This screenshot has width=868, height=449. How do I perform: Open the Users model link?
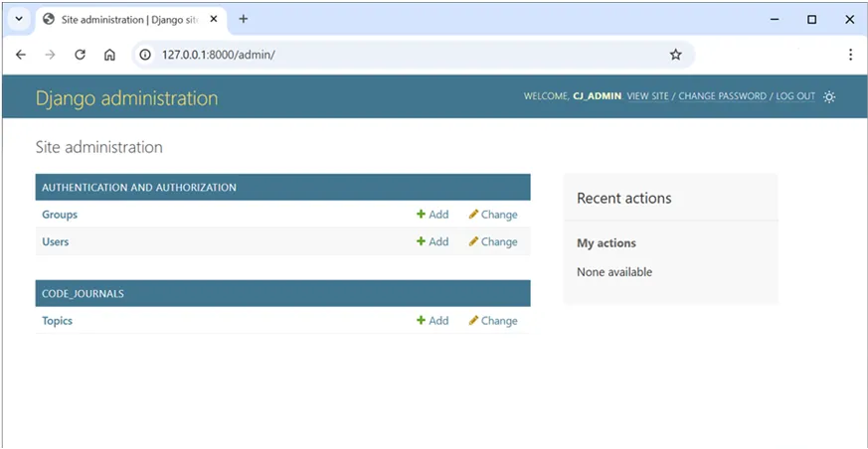tap(56, 241)
